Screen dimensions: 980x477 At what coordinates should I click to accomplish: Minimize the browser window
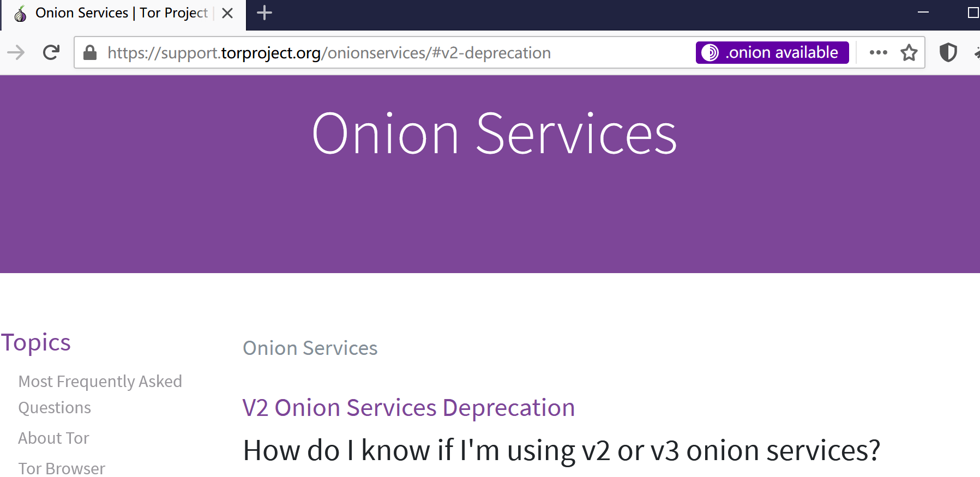[923, 13]
